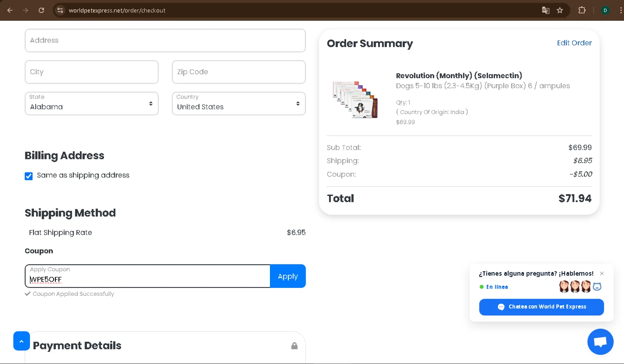Open the browser extensions menu
Viewport: 624px width, 364px height.
coord(582,10)
